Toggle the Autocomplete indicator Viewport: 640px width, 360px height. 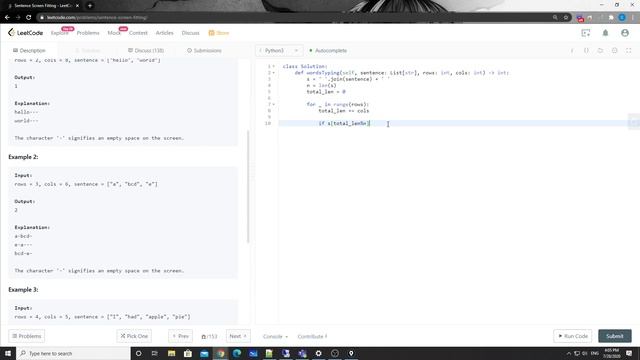(x=328, y=51)
